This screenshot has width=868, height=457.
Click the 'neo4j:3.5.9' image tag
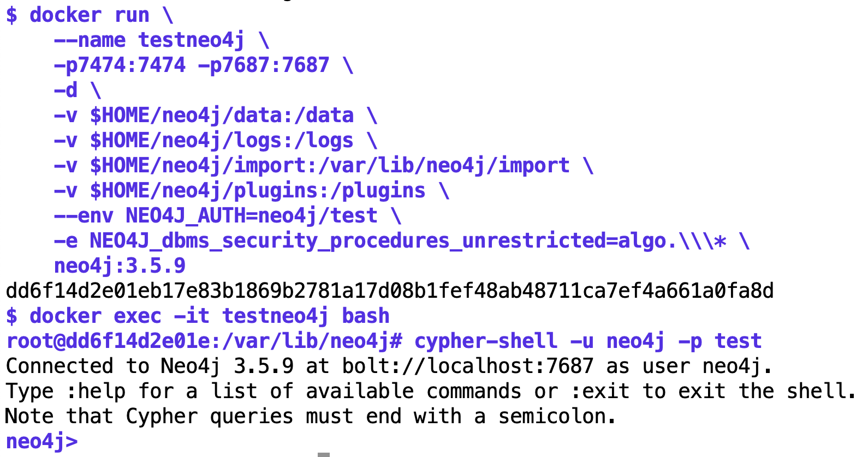tap(120, 266)
